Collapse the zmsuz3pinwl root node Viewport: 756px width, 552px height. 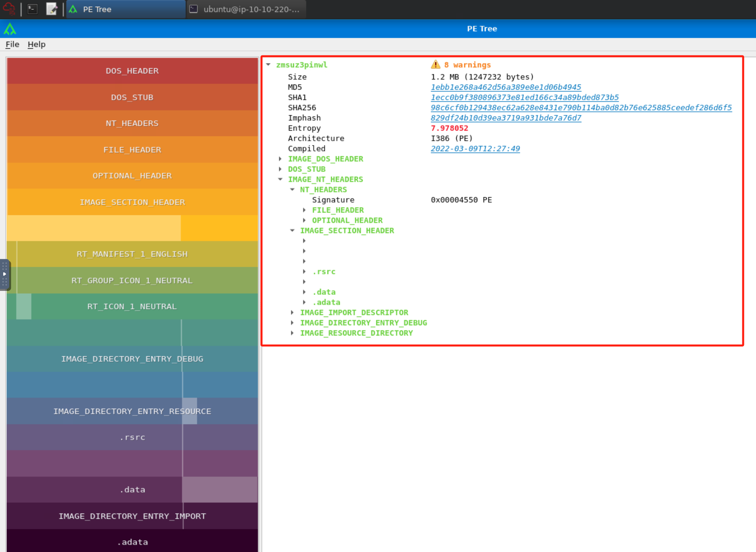click(x=268, y=65)
